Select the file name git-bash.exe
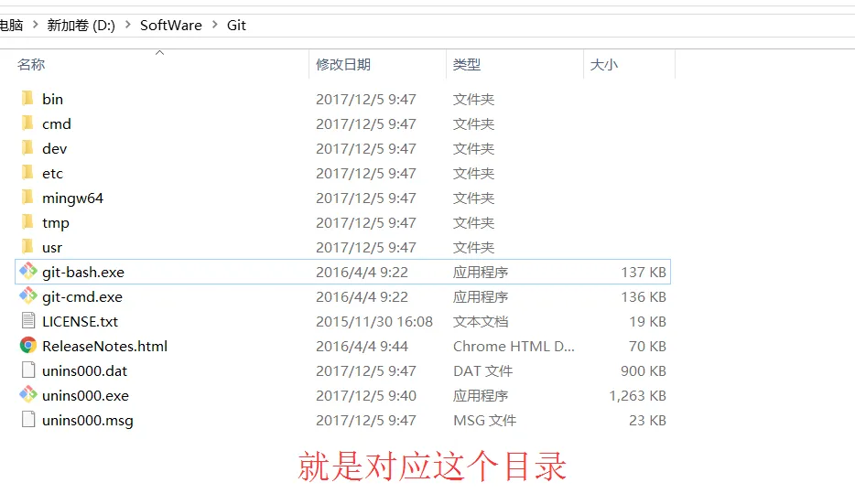Image resolution: width=855 pixels, height=504 pixels. click(x=83, y=273)
